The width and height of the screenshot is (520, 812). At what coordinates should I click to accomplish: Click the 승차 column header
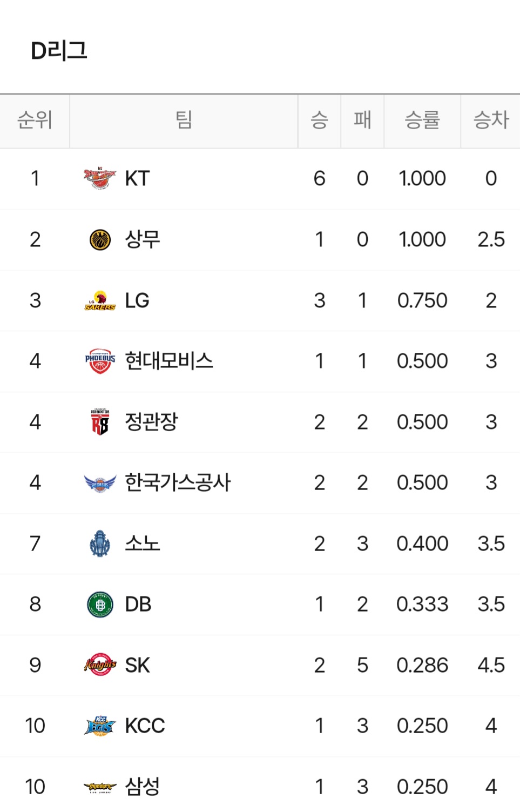click(490, 120)
